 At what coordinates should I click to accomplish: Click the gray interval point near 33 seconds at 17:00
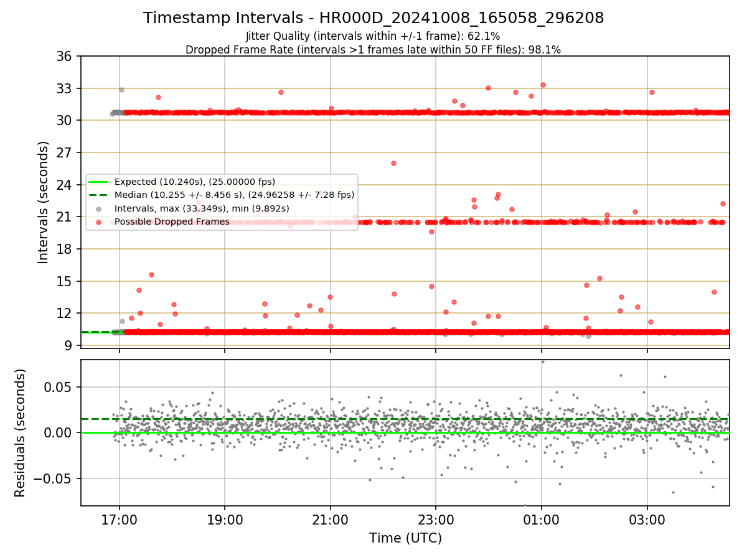click(121, 90)
